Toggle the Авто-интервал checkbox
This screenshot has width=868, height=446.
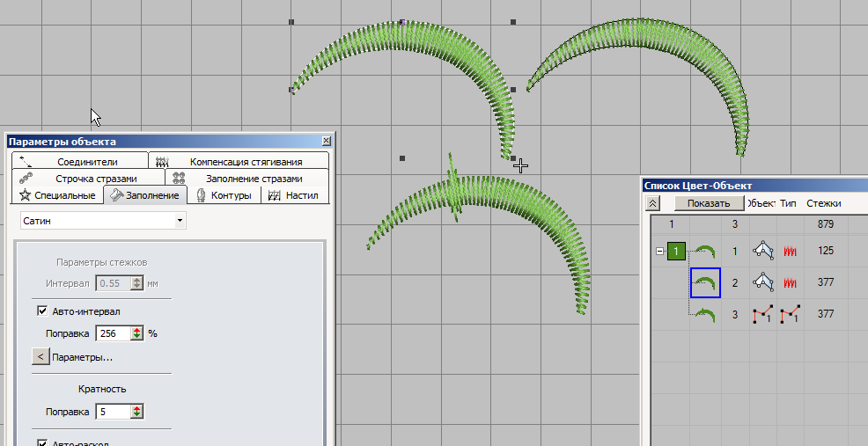click(x=41, y=311)
